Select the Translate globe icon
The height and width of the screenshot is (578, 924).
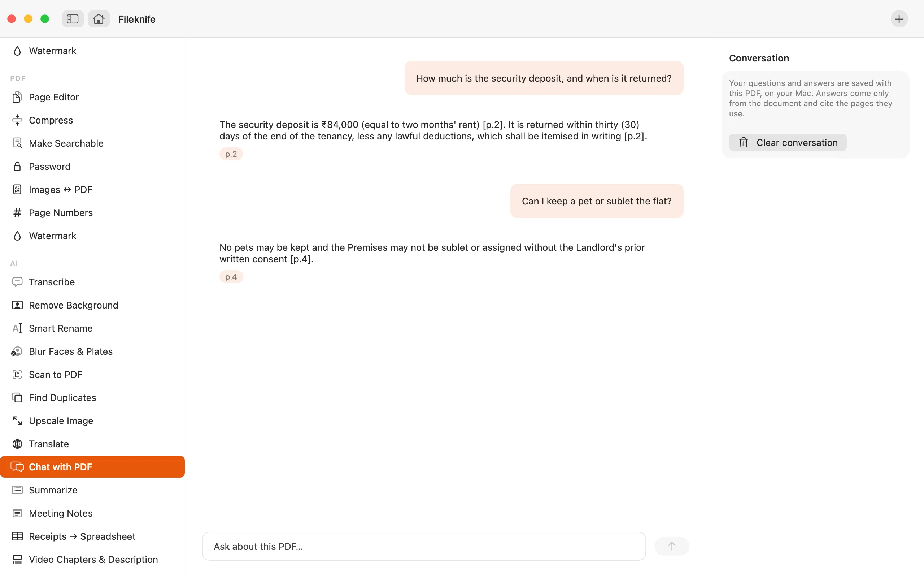[17, 444]
